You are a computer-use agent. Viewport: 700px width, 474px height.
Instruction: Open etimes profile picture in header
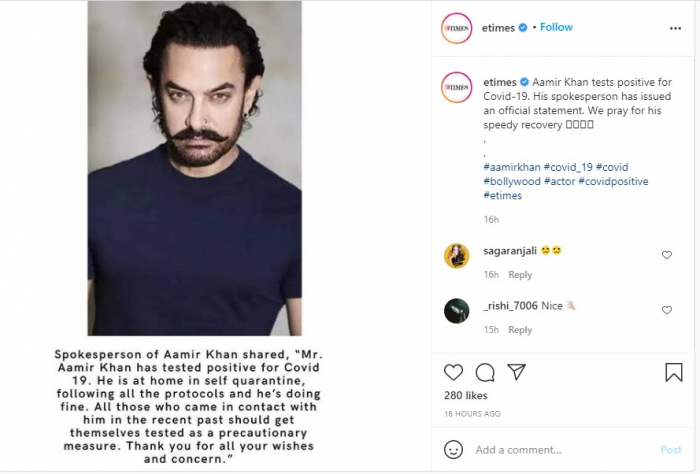(x=456, y=28)
